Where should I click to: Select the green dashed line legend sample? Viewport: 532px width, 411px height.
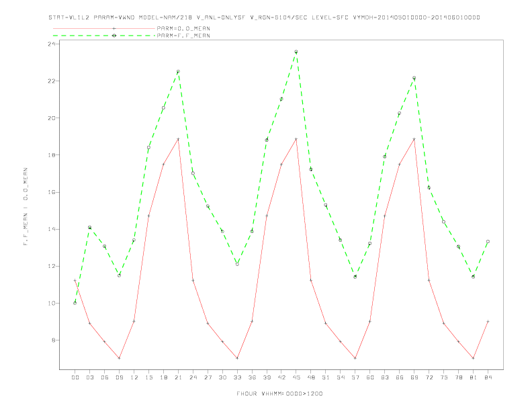pos(104,36)
